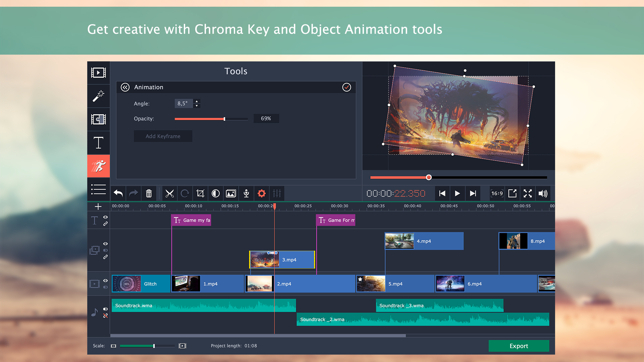Viewport: 644px width, 362px height.
Task: Open the Titles tool with the T icon
Action: pyautogui.click(x=98, y=142)
